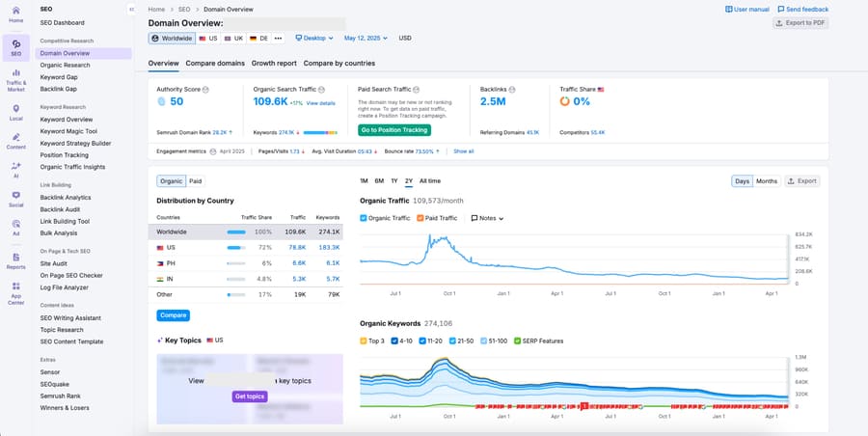Click the Key Topics sparkle icon
The image size is (868, 436).
pos(160,341)
